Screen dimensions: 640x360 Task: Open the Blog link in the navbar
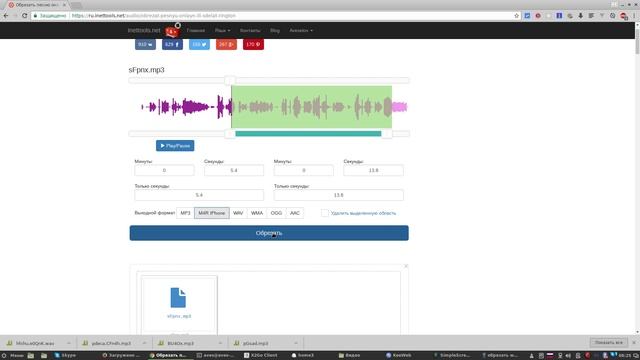click(x=275, y=31)
